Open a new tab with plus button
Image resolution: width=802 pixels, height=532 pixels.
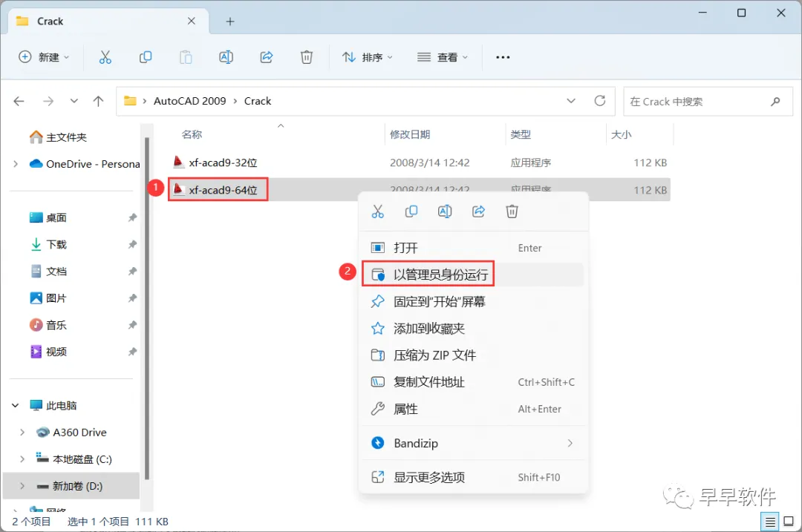[230, 22]
